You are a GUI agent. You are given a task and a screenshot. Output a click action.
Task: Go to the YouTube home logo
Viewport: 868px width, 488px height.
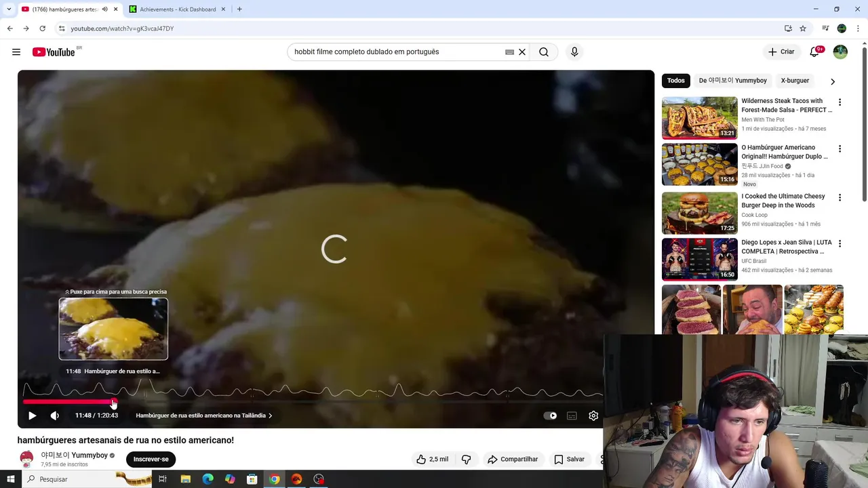click(54, 52)
